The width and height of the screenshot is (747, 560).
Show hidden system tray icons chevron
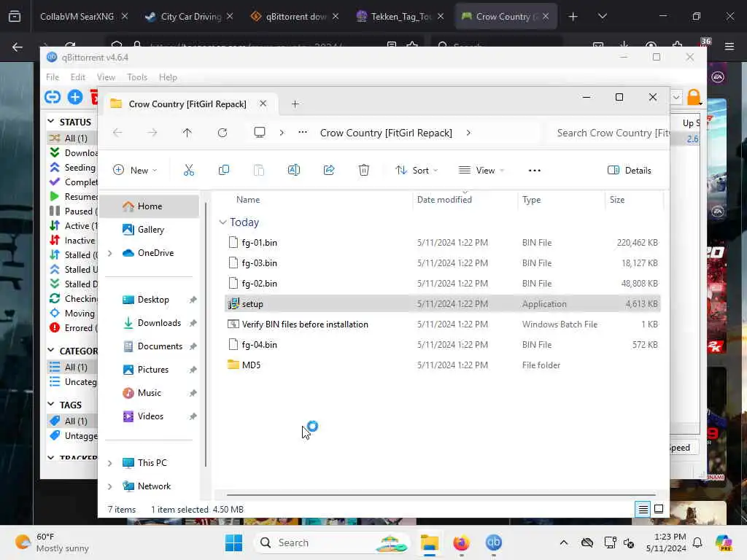[564, 542]
